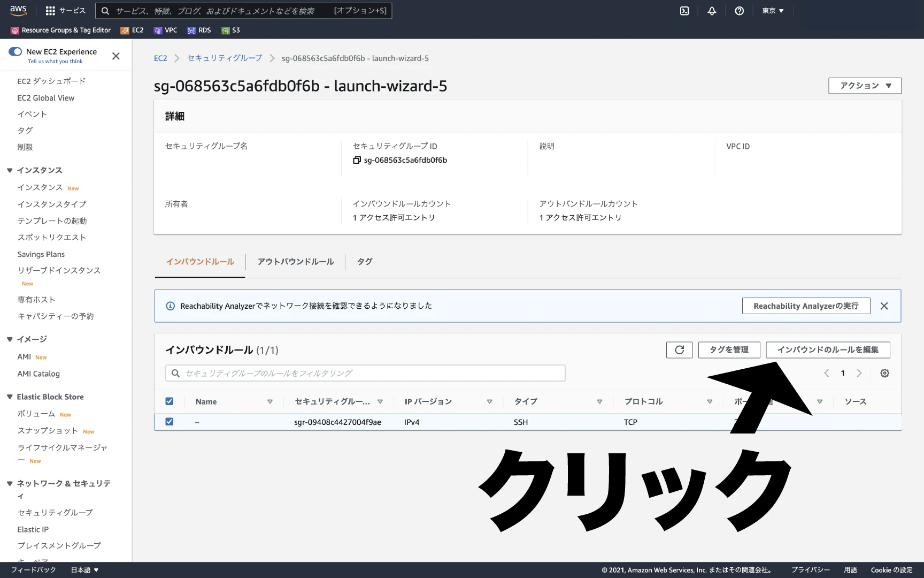Refresh the inbound rules list

pos(679,350)
